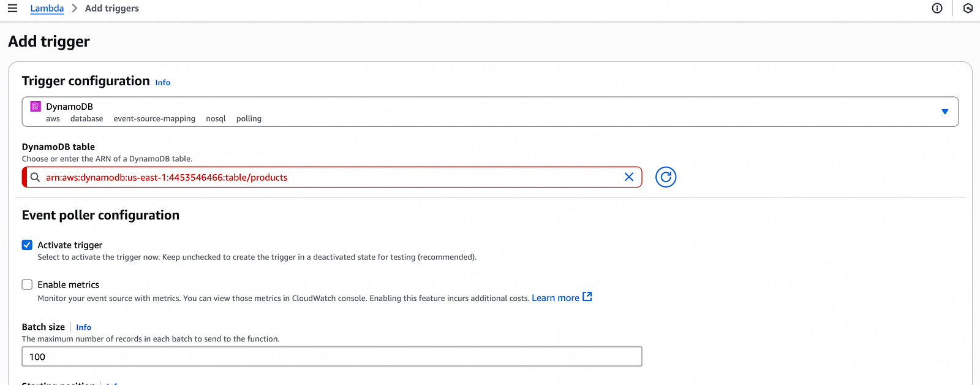Screen dimensions: 980x385
Task: Click the Add trigger page heading
Action: 49,41
